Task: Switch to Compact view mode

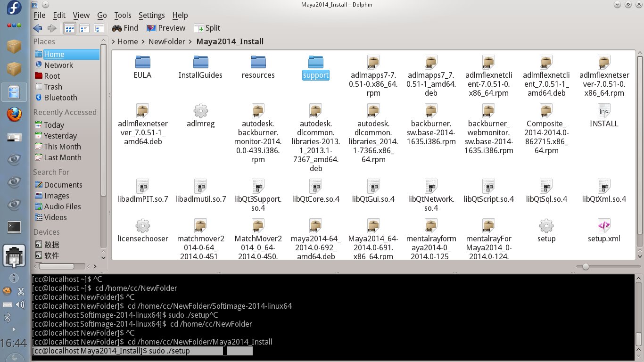Action: click(x=84, y=28)
